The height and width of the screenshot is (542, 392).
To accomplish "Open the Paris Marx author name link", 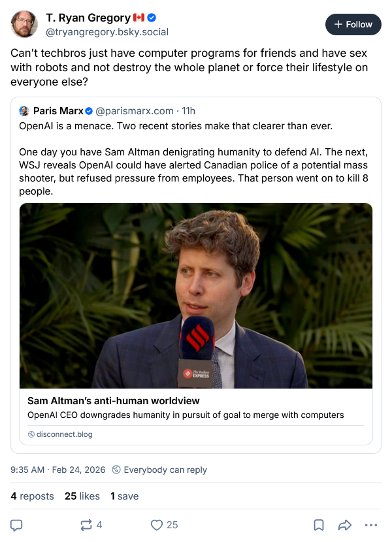I will pos(58,111).
